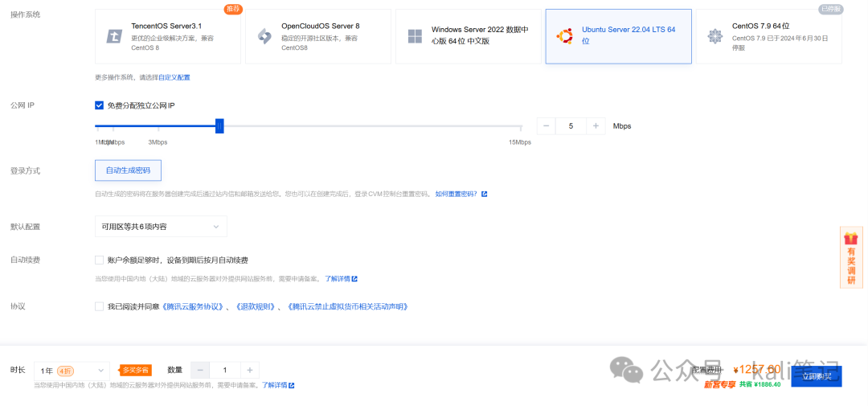This screenshot has width=868, height=406.
Task: Open the gift survey icon on right edge
Action: coord(851,239)
